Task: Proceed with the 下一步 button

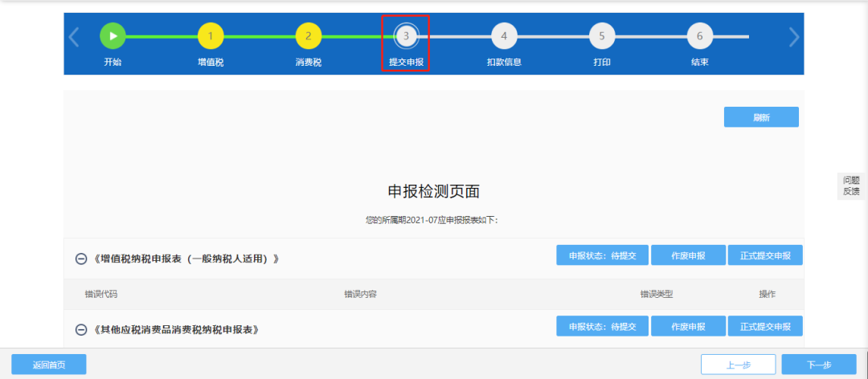Action: point(819,365)
